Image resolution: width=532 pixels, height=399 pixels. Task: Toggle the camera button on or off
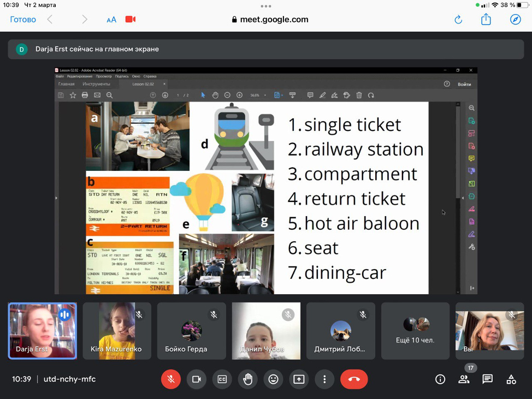(x=197, y=379)
